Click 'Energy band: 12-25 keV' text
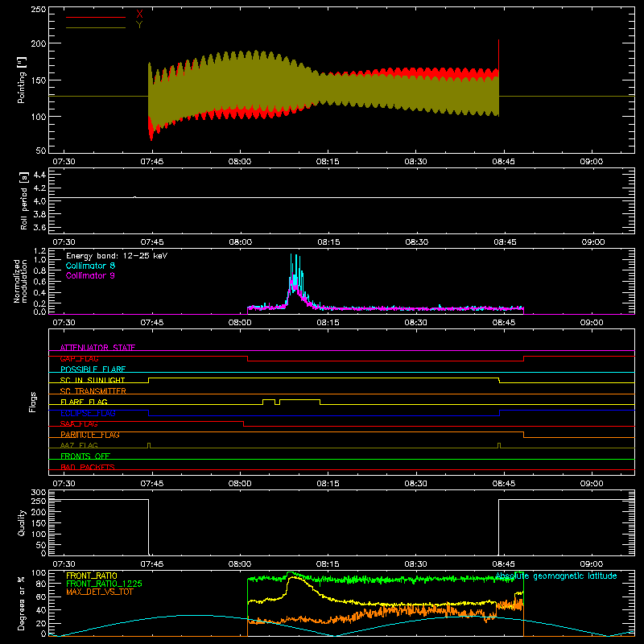The image size is (644, 644). pyautogui.click(x=117, y=256)
